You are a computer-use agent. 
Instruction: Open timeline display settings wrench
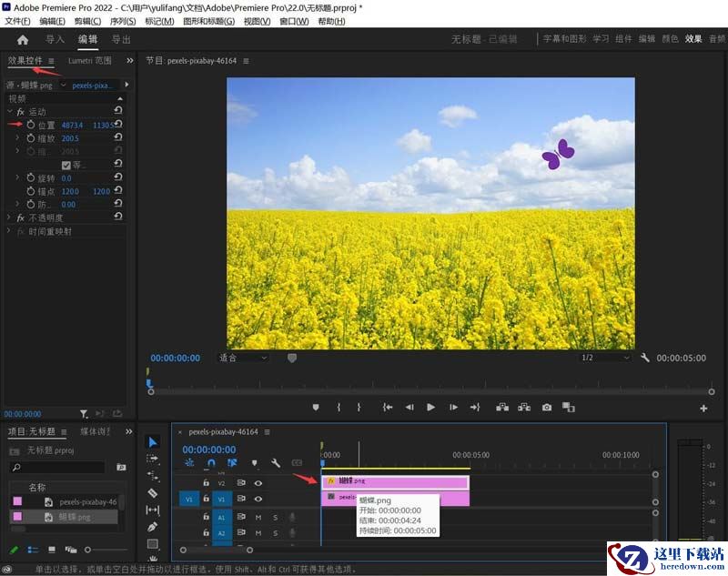tap(276, 463)
